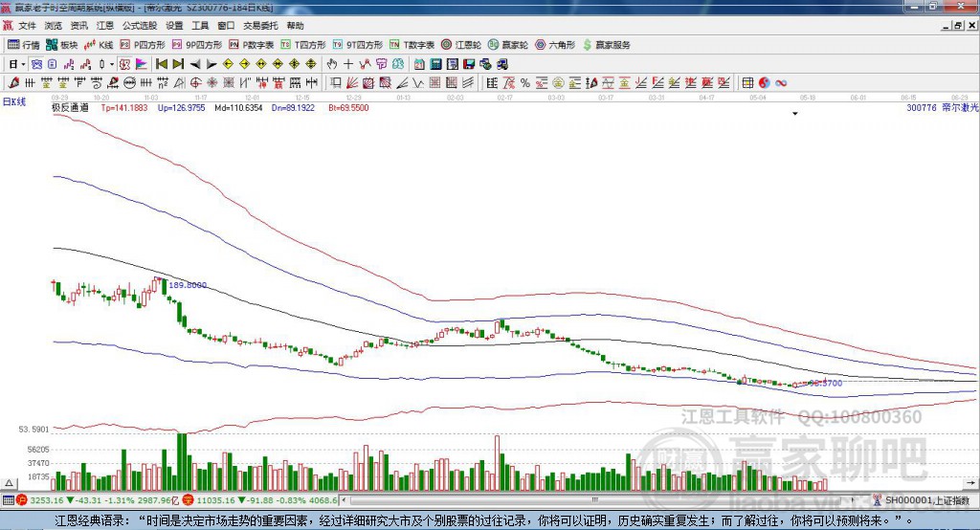Open the 文件 menu
980x530 pixels.
coord(27,26)
